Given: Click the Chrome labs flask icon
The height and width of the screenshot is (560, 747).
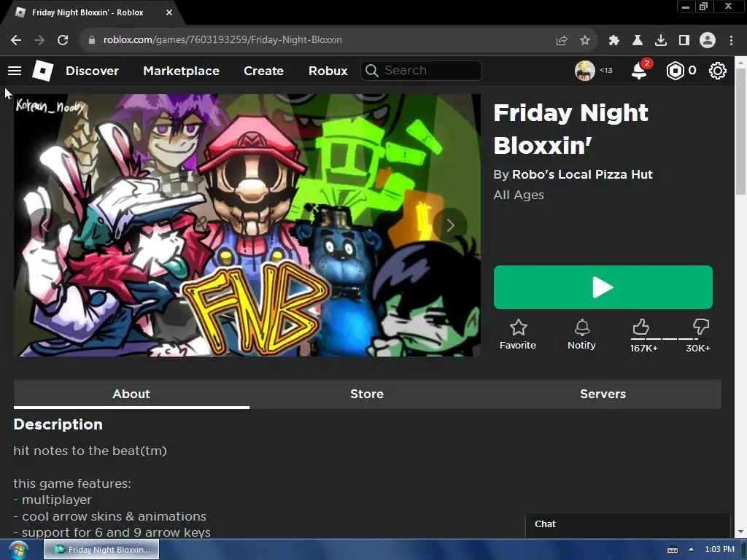Looking at the screenshot, I should tap(638, 41).
